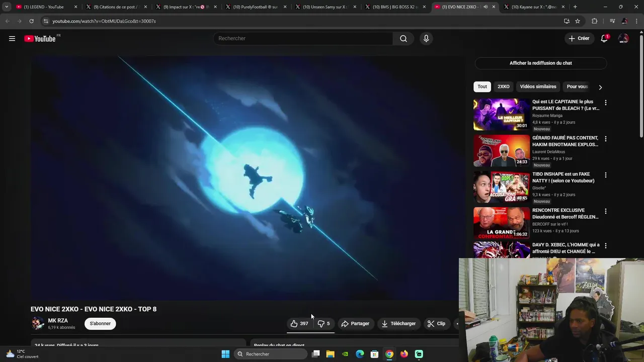Screen dimensions: 644x362
Task: Open the RENCONTRE EXCLUSIVE Dieudonné video title
Action: [x=565, y=214]
